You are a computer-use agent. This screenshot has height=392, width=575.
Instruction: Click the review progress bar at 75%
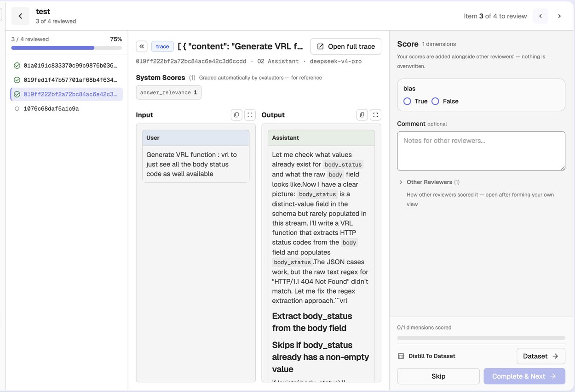click(67, 48)
